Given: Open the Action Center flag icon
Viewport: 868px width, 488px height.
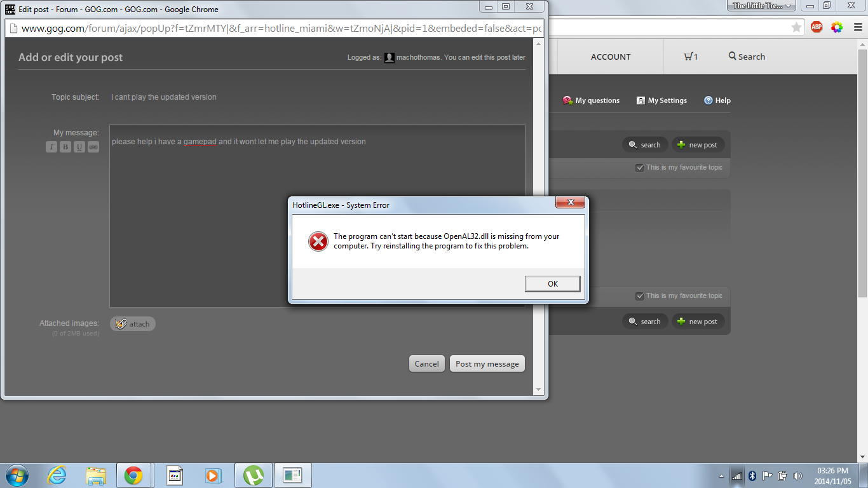Looking at the screenshot, I should pos(768,476).
